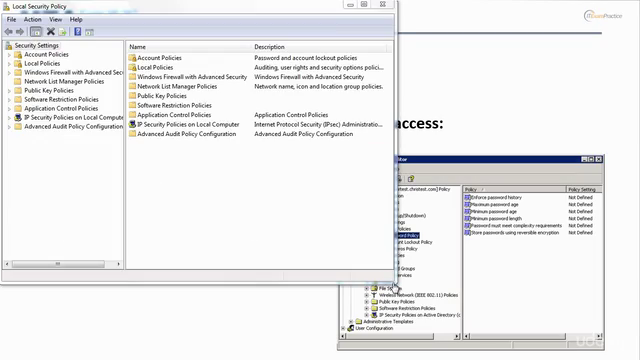Viewport: 640px width, 360px height.
Task: Click IP Security Policies icon in tree pane
Action: (x=18, y=118)
